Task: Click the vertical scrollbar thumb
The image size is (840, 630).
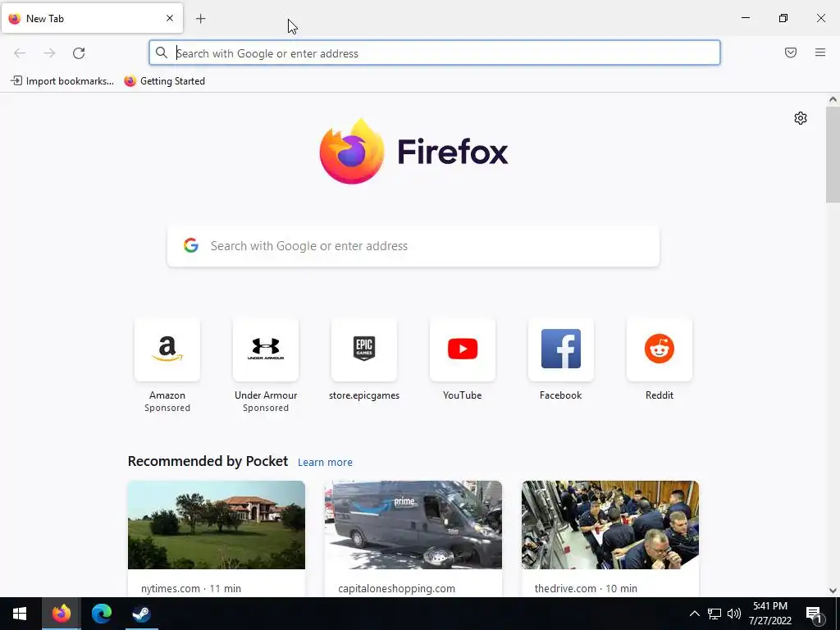Action: pos(833,154)
